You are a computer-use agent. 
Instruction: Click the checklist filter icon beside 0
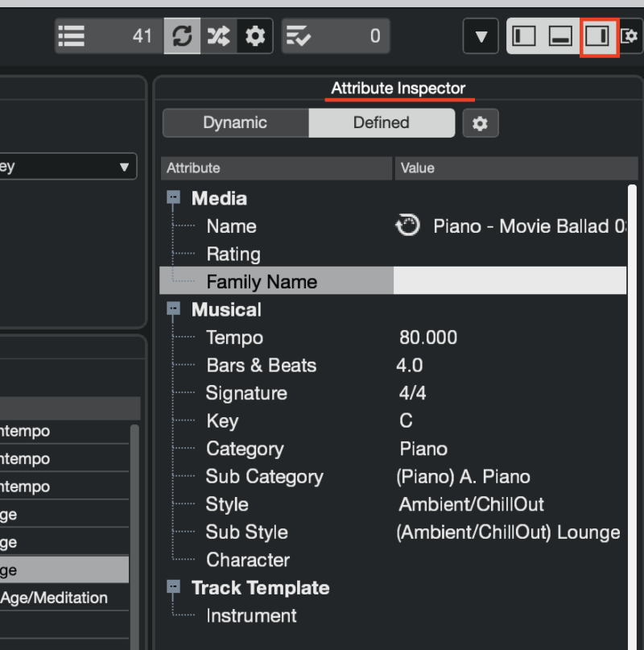point(299,36)
